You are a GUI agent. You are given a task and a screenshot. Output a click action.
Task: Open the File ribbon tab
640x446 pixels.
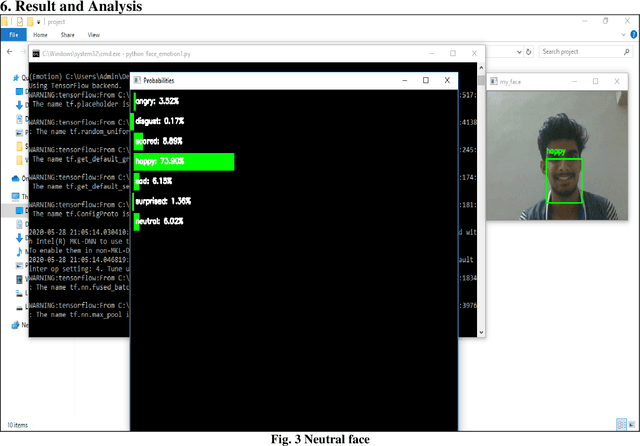coord(13,35)
